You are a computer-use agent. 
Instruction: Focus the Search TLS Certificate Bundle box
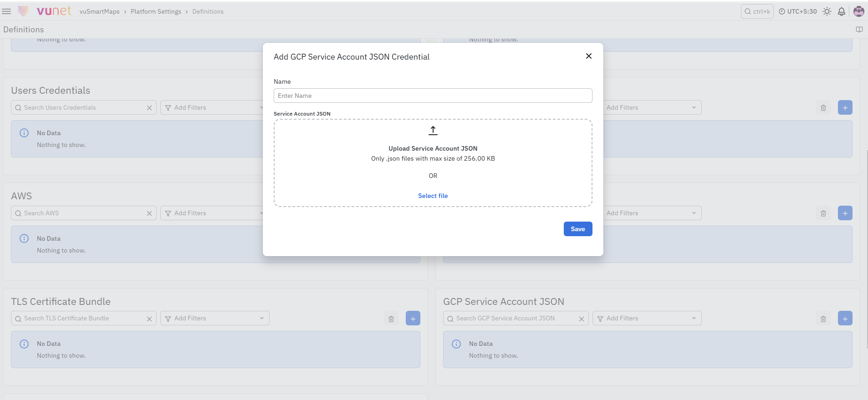[x=84, y=318]
